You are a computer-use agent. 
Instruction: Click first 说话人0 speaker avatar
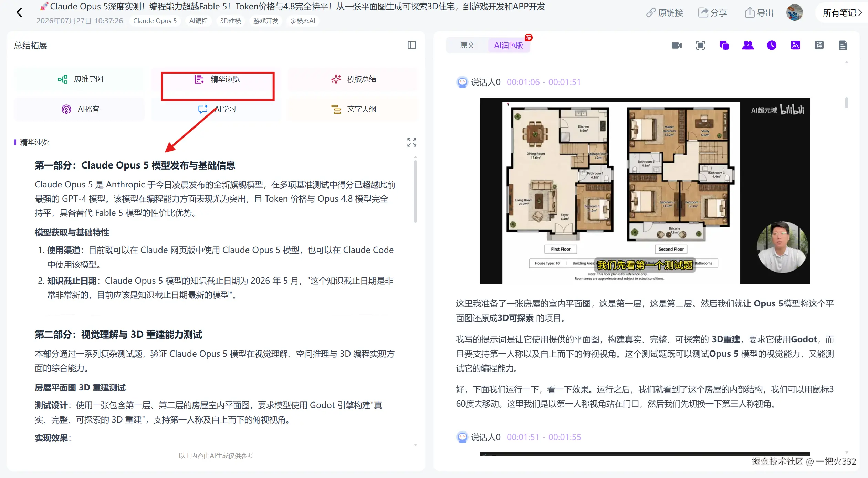tap(462, 82)
